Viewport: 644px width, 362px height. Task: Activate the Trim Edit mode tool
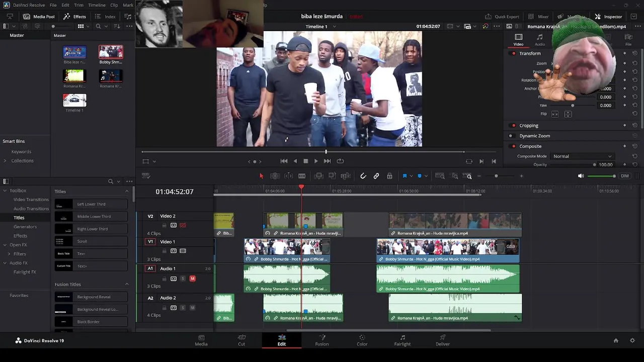tap(275, 176)
